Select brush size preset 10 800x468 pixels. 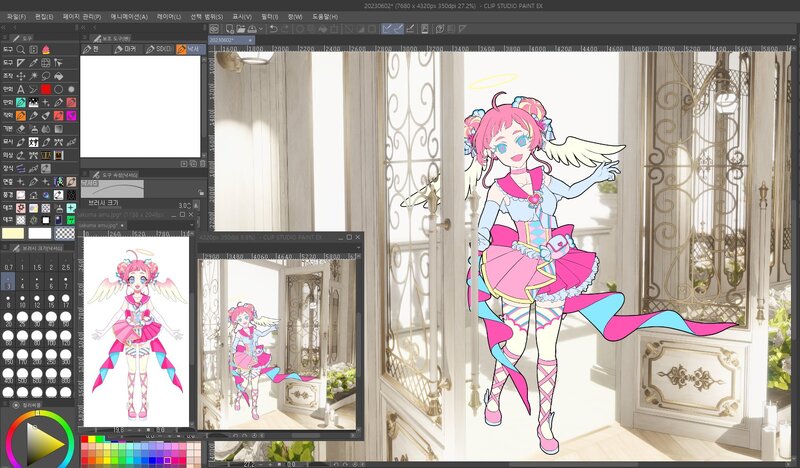pyautogui.click(x=22, y=301)
